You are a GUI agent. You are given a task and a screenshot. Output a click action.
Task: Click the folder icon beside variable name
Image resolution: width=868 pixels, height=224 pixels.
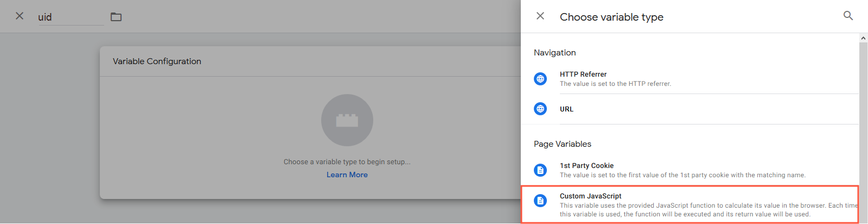click(116, 17)
